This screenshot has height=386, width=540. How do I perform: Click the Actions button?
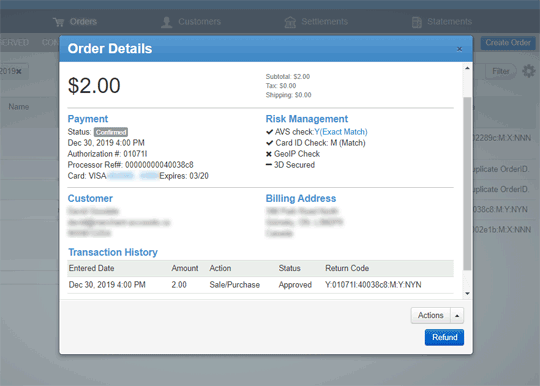[430, 315]
